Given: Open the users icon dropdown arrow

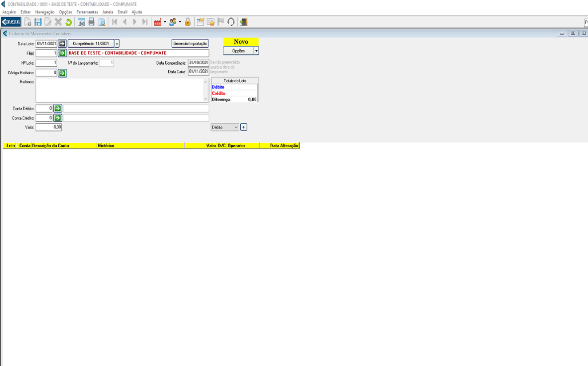Looking at the screenshot, I should tap(180, 22).
